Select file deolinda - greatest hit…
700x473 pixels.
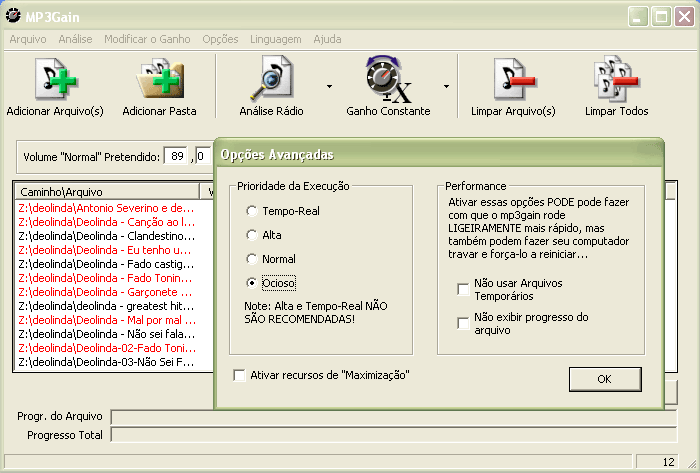106,306
